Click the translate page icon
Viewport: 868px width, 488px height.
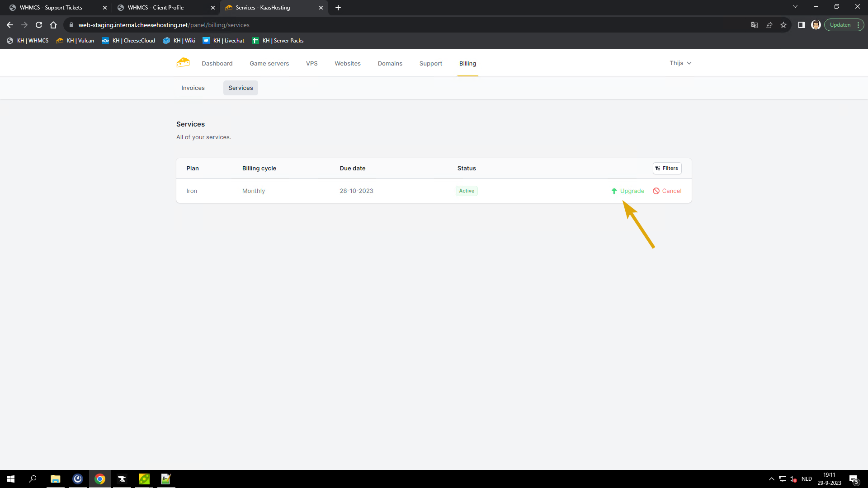754,25
